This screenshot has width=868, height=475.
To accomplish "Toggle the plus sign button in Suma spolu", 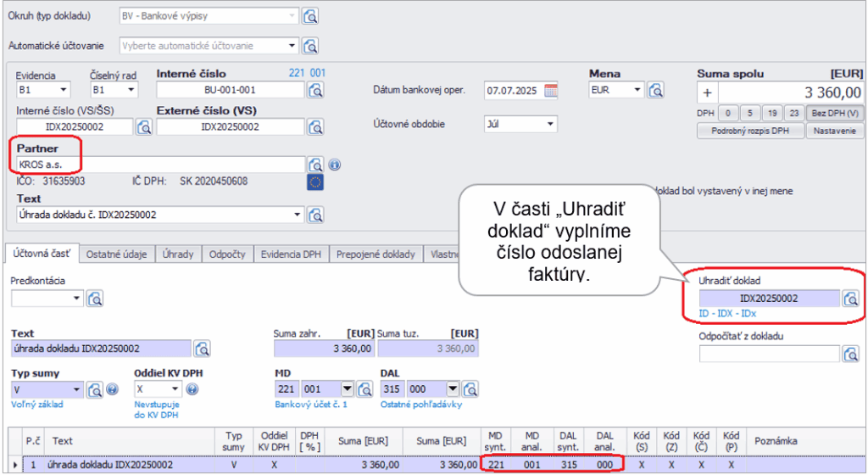I will (x=707, y=92).
